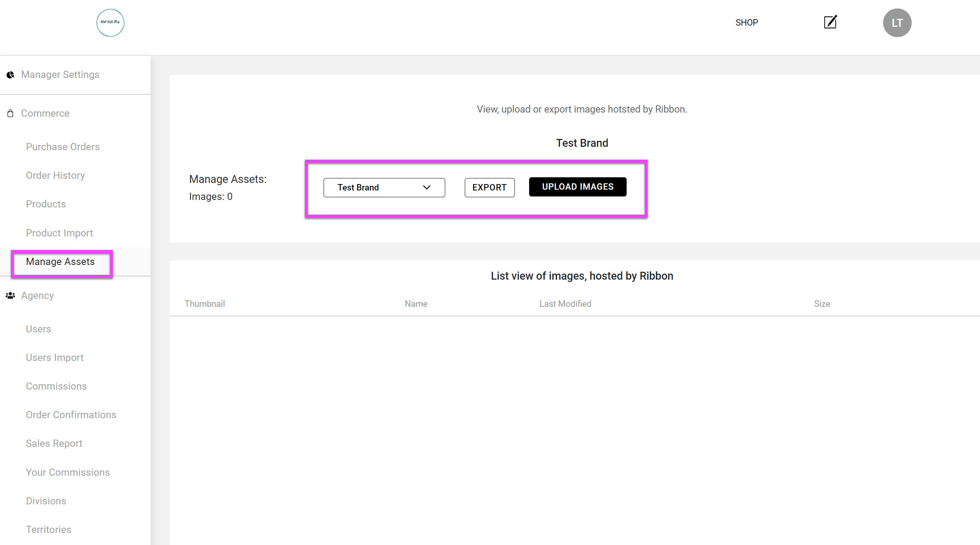Sort by the Last Modified column header
The image size is (980, 545).
click(x=565, y=304)
